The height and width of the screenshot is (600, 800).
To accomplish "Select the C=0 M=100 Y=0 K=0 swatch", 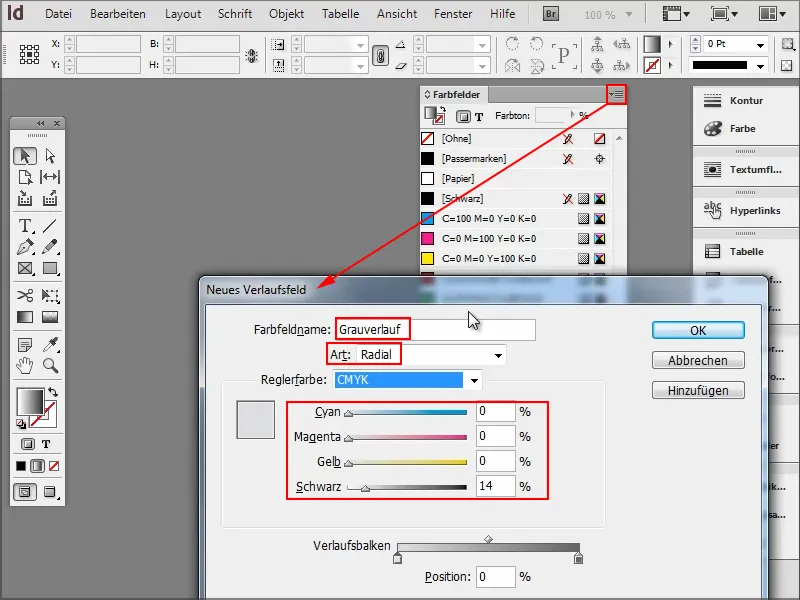I will 515,238.
